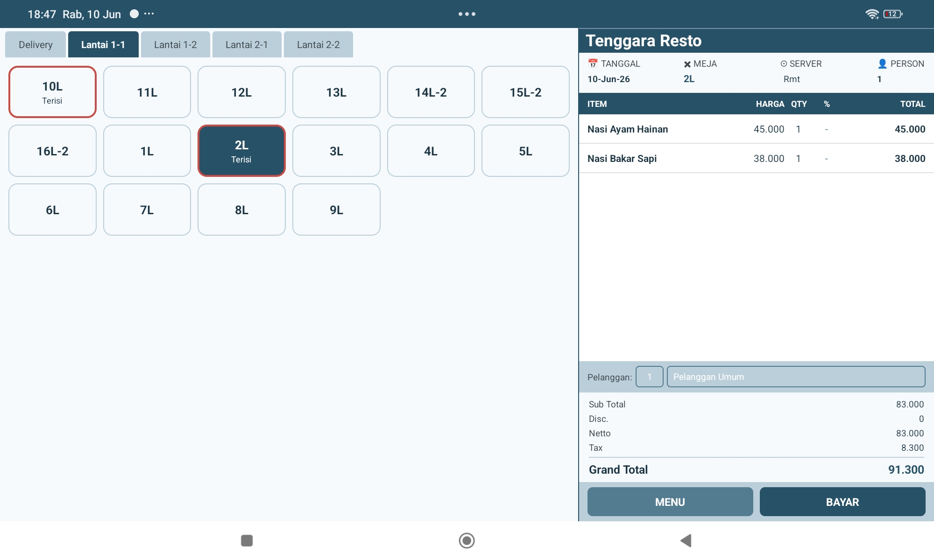Select table 9L
This screenshot has width=934, height=560.
(x=336, y=210)
